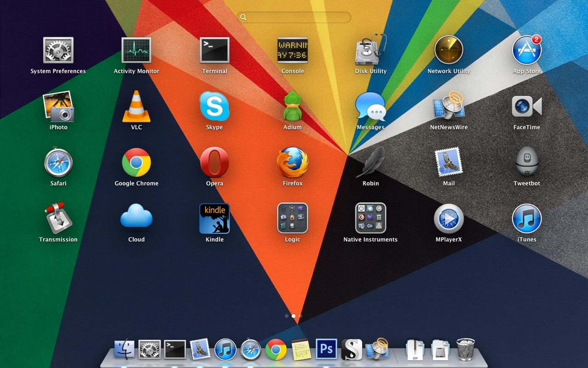Image resolution: width=588 pixels, height=368 pixels.
Task: Expand the Native Instruments folder
Action: click(371, 218)
